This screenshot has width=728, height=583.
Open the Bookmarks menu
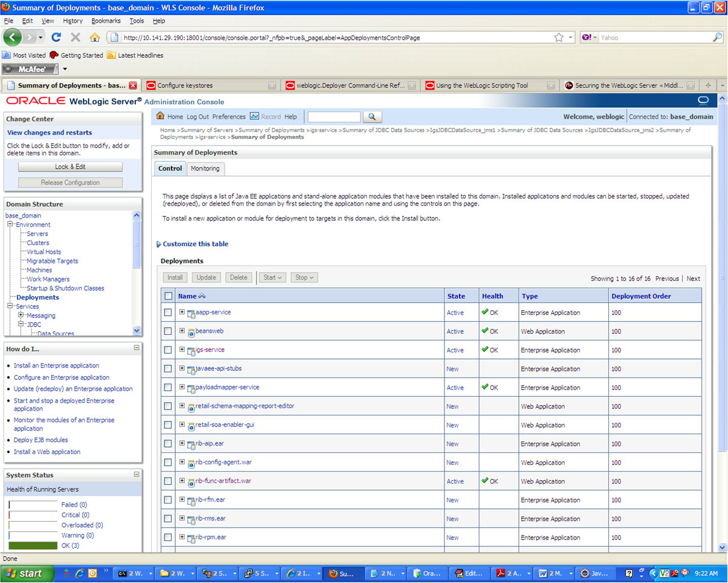pos(105,20)
